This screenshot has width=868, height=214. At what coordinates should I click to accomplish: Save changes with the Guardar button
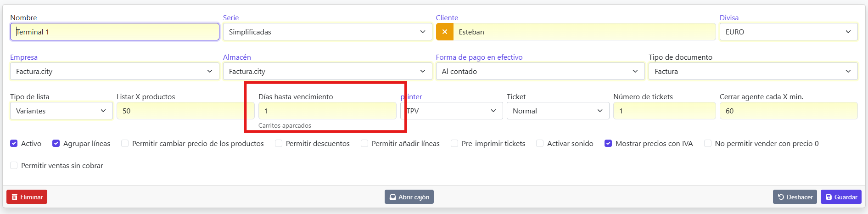click(x=841, y=197)
